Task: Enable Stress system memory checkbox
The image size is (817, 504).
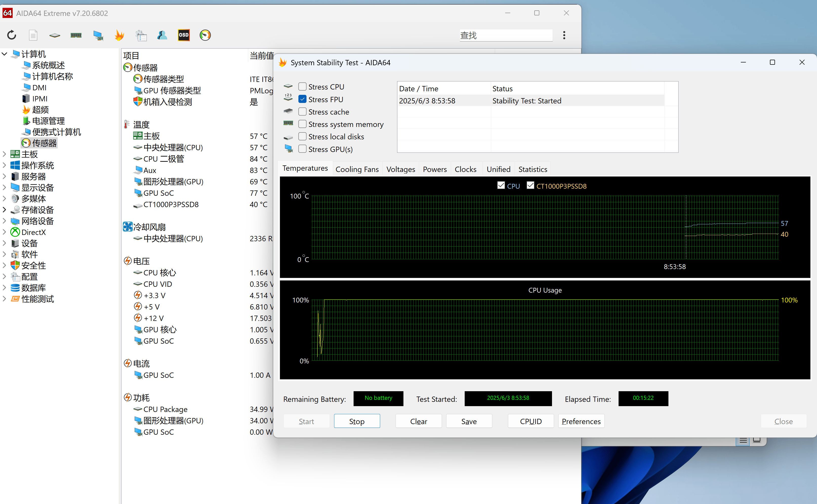Action: [302, 124]
